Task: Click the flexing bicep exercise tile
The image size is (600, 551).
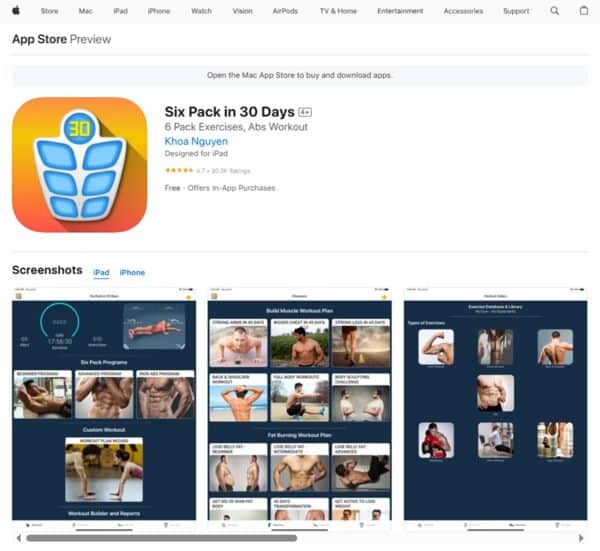Action: pyautogui.click(x=436, y=347)
